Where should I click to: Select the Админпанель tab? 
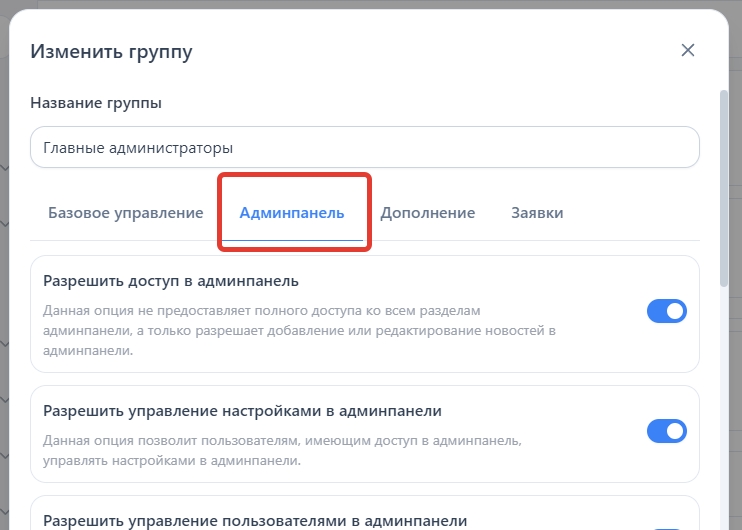[292, 213]
